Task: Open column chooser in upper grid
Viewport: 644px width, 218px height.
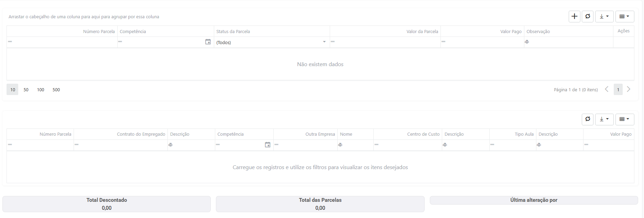Action: [624, 17]
